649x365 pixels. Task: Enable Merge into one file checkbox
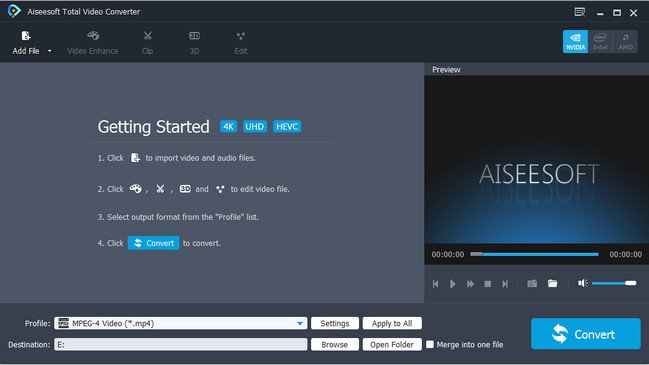pos(430,344)
